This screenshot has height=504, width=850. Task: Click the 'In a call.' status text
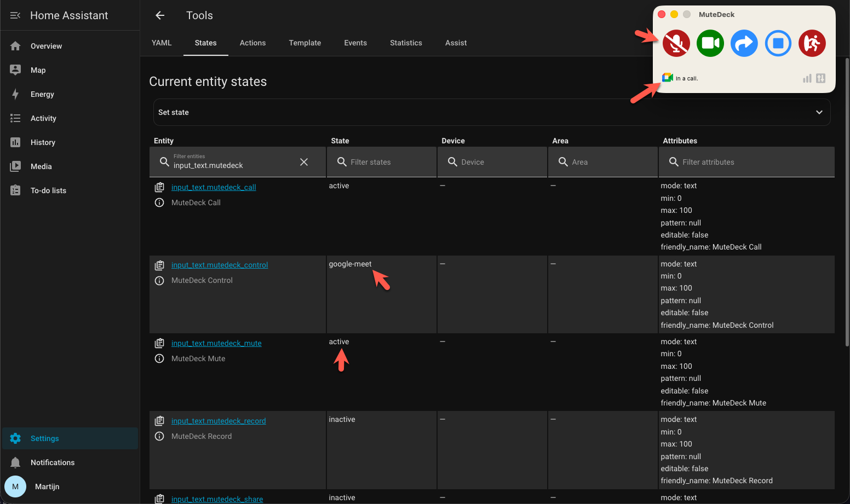[x=687, y=78]
